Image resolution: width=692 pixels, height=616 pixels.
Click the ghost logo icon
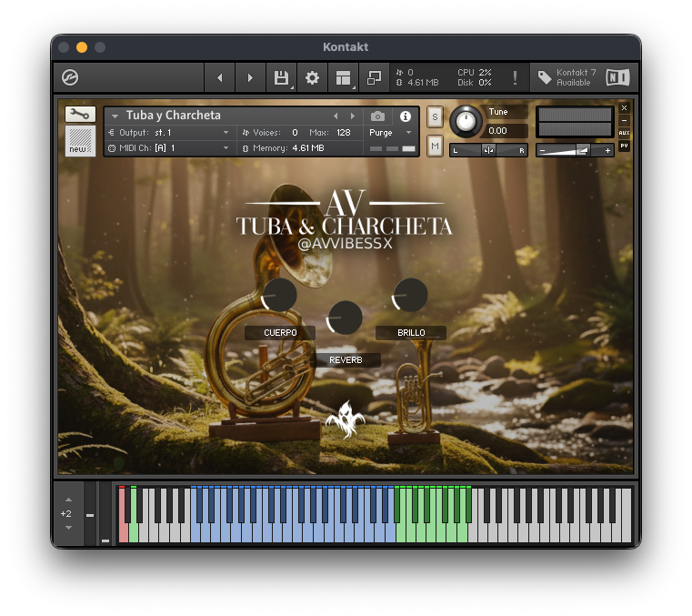[346, 419]
